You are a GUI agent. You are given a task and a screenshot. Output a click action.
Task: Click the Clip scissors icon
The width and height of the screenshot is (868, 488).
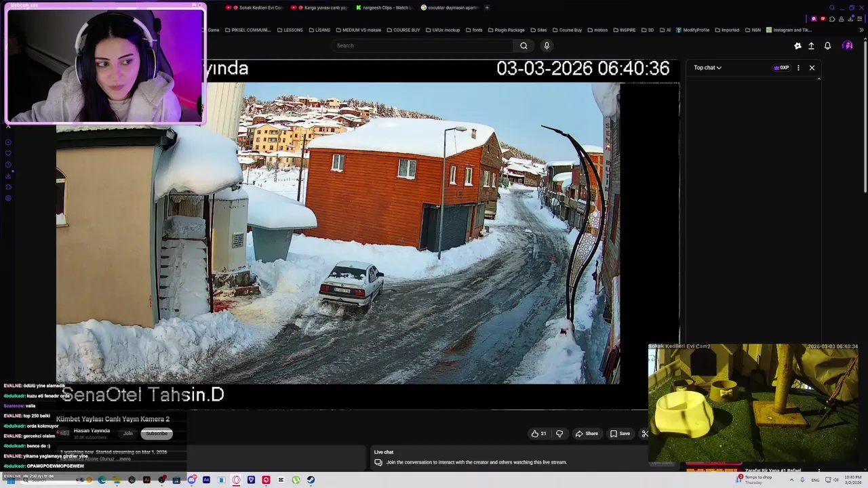coord(645,434)
